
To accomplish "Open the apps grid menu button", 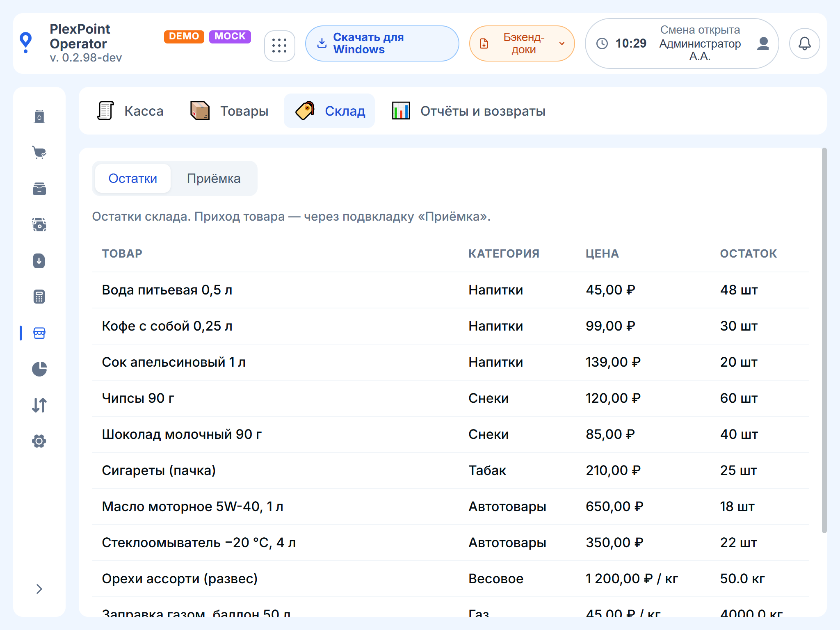I will (280, 46).
